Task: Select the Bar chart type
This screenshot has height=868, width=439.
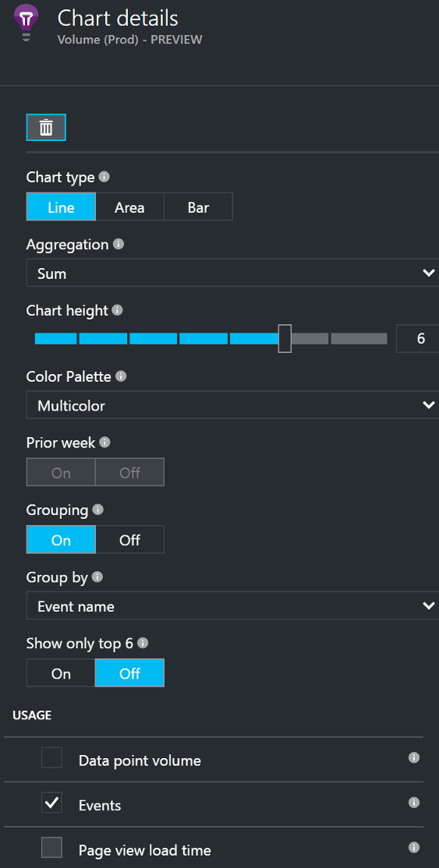Action: [198, 207]
